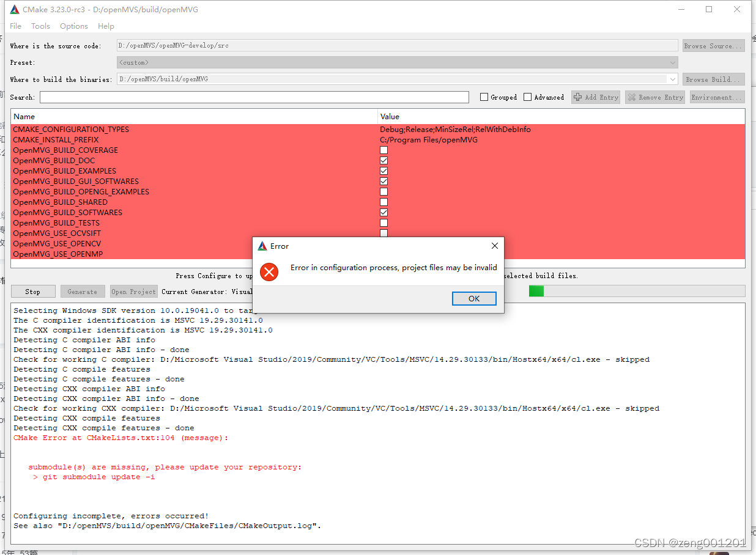This screenshot has width=756, height=555.
Task: Click the Browse Source button
Action: 713,46
